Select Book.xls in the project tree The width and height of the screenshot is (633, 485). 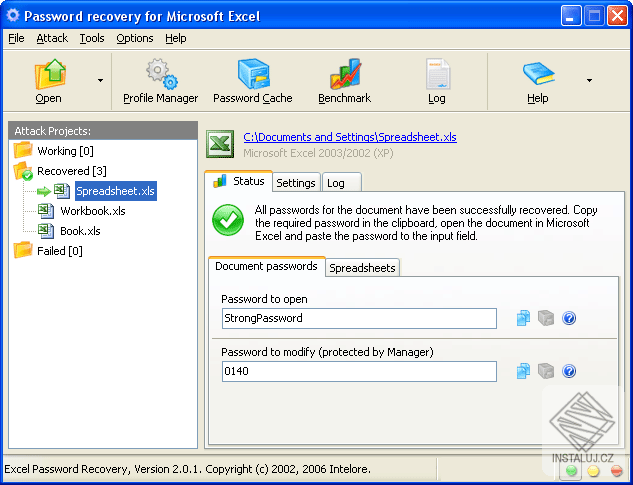click(x=80, y=231)
